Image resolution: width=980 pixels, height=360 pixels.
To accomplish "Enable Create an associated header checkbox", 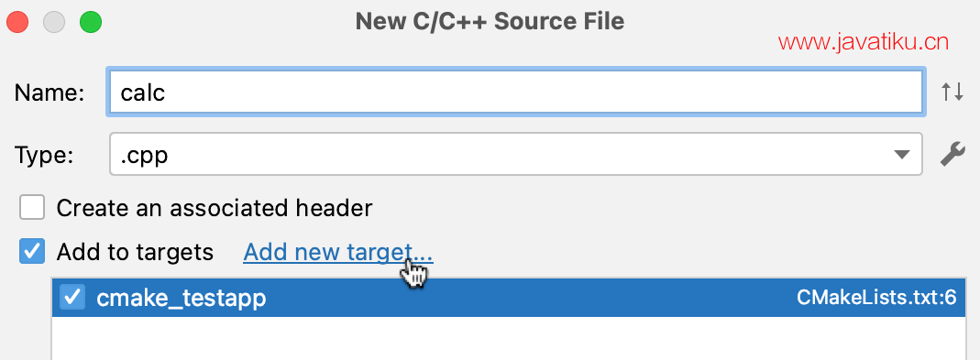I will [32, 208].
